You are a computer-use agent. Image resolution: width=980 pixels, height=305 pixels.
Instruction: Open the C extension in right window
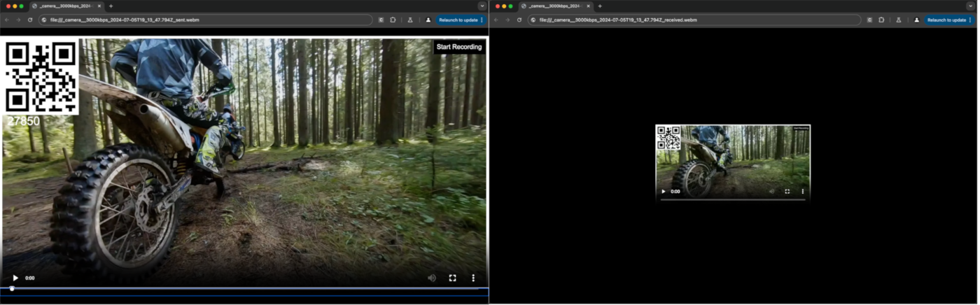click(x=870, y=20)
